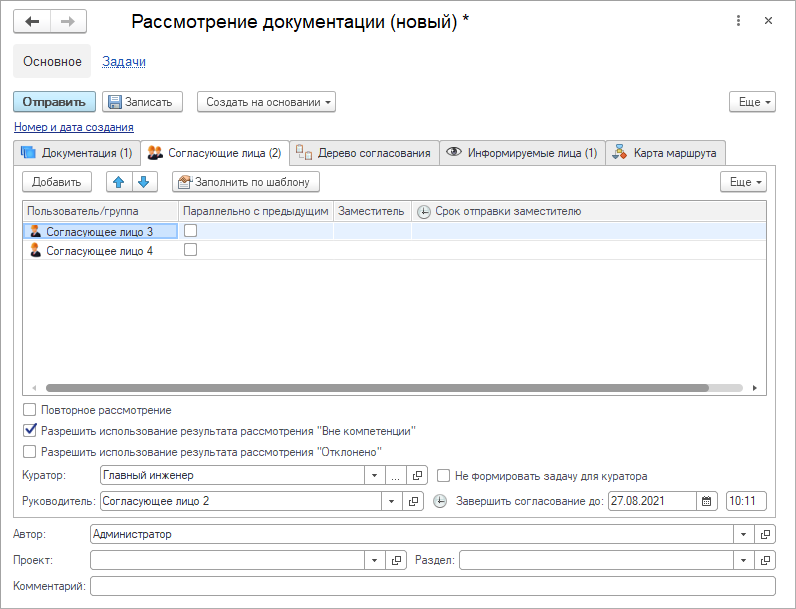
Task: Open the Куратор field's linked record icon
Action: coord(418,476)
